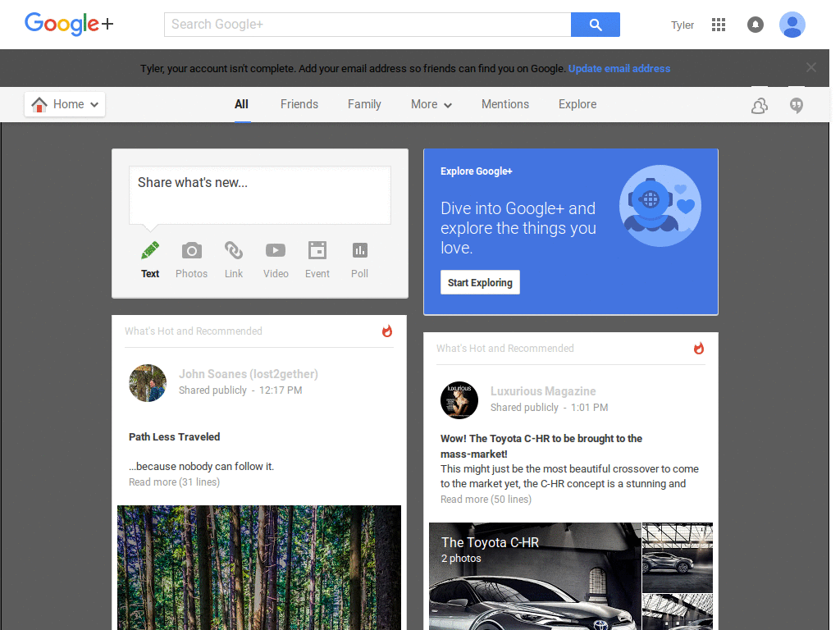The width and height of the screenshot is (840, 630).
Task: Click the Tyler account name
Action: click(x=682, y=25)
